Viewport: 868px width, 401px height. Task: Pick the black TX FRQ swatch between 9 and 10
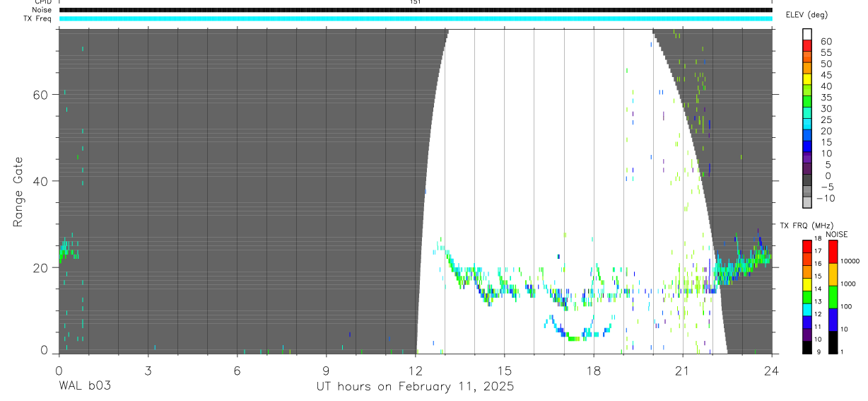point(807,347)
